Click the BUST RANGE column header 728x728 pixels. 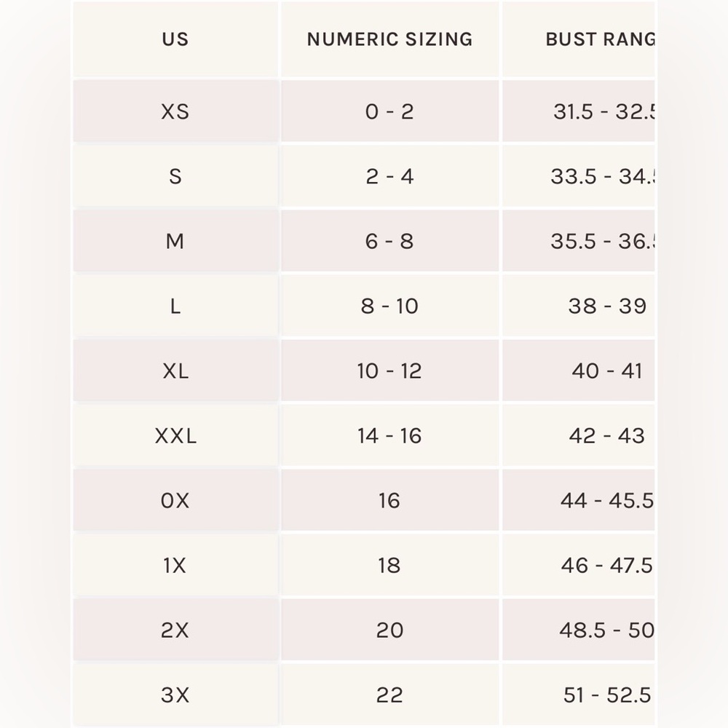pyautogui.click(x=579, y=39)
